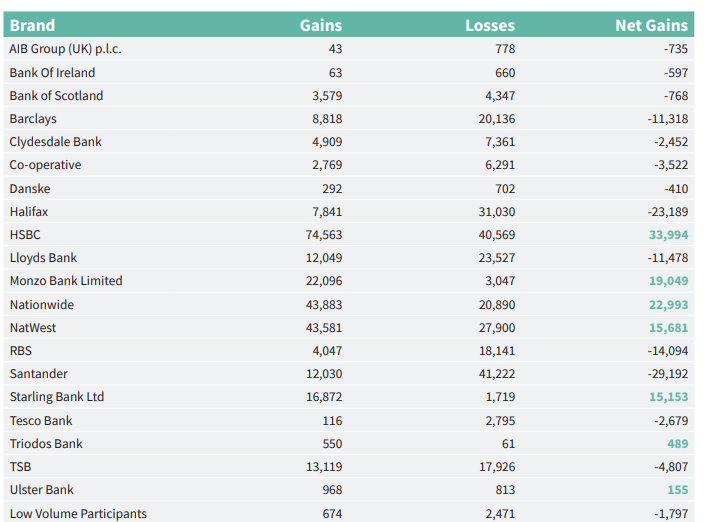Viewport: 720px width, 522px height.
Task: Click the Gains column header
Action: 321,25
